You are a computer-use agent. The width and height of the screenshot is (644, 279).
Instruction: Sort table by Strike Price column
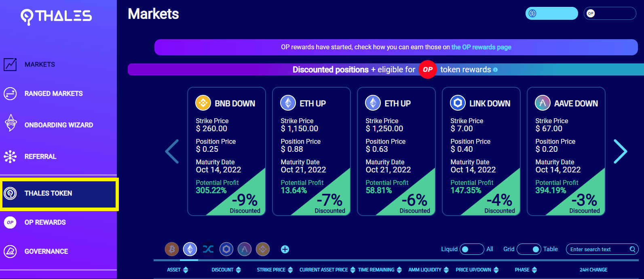pyautogui.click(x=275, y=270)
